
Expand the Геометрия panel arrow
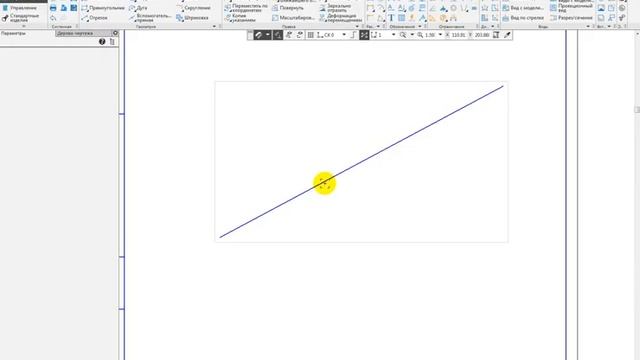(x=214, y=27)
